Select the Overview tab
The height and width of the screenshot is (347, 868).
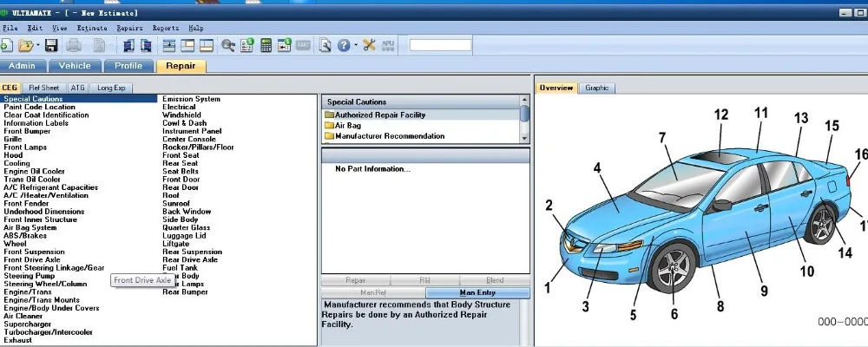(x=556, y=88)
